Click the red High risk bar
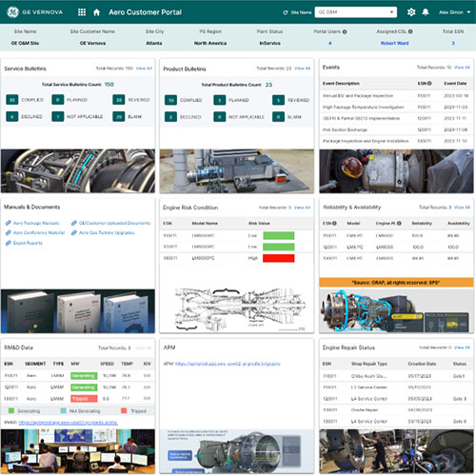 point(279,258)
